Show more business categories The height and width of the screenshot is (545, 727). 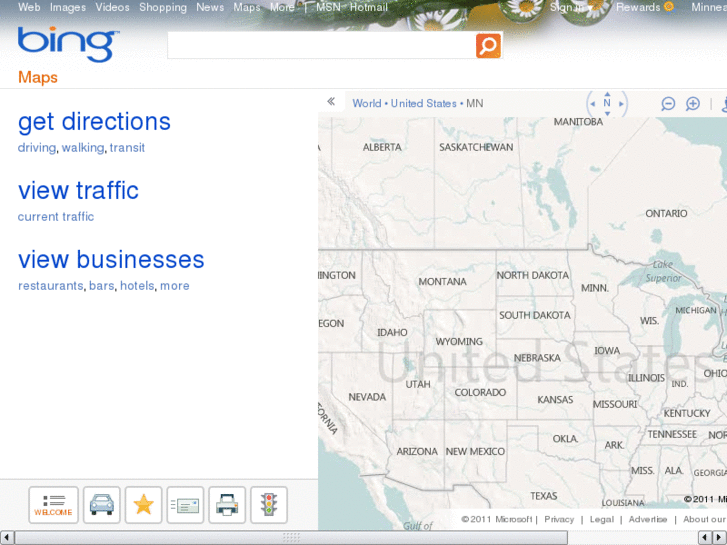coord(175,286)
